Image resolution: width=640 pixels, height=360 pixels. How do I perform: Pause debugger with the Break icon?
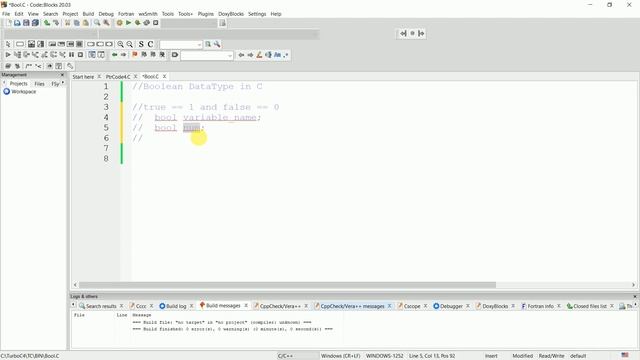pyautogui.click(x=71, y=55)
